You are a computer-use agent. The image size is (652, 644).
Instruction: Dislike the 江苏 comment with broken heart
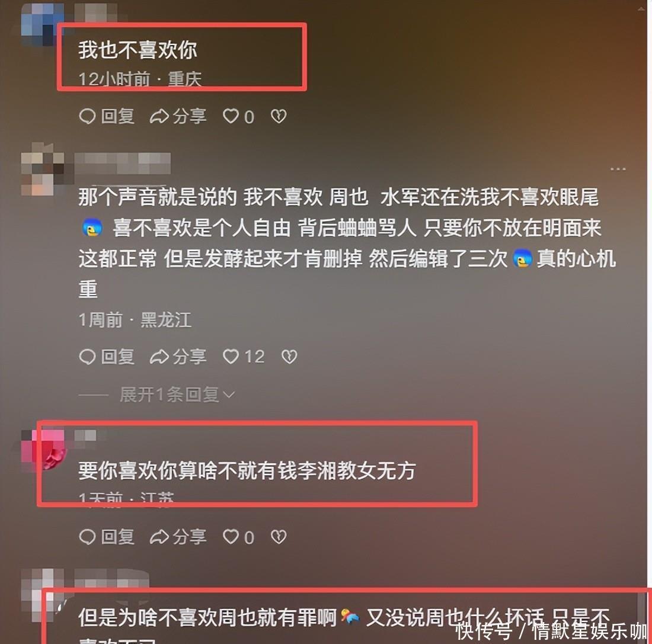[x=279, y=537]
